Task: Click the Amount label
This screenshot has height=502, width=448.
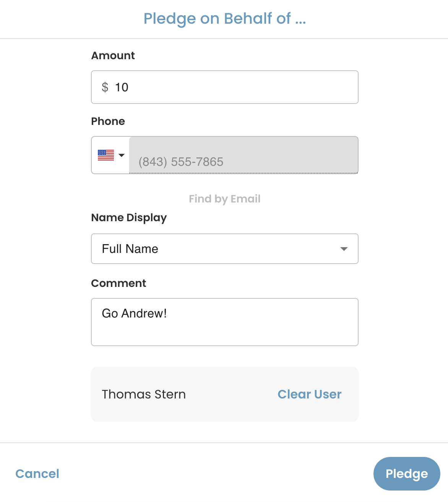Action: pos(113,56)
